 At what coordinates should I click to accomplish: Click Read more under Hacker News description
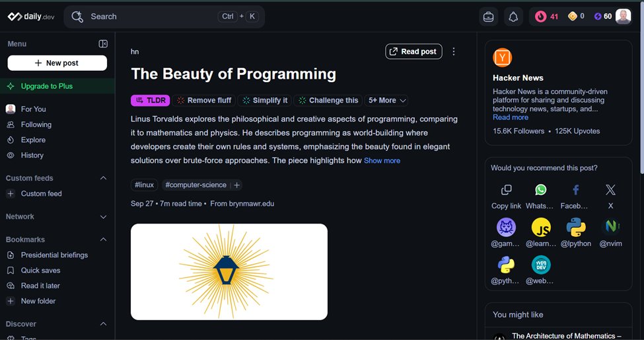511,117
